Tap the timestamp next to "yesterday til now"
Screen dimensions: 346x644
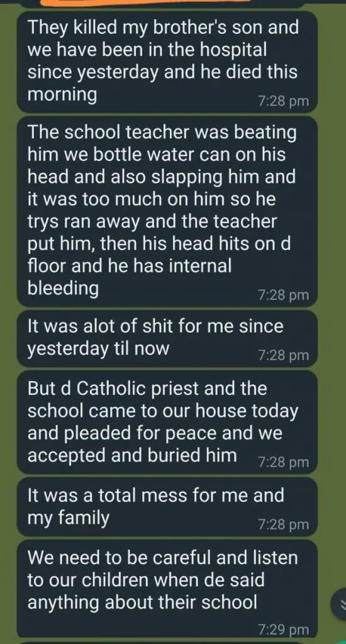coord(283,355)
